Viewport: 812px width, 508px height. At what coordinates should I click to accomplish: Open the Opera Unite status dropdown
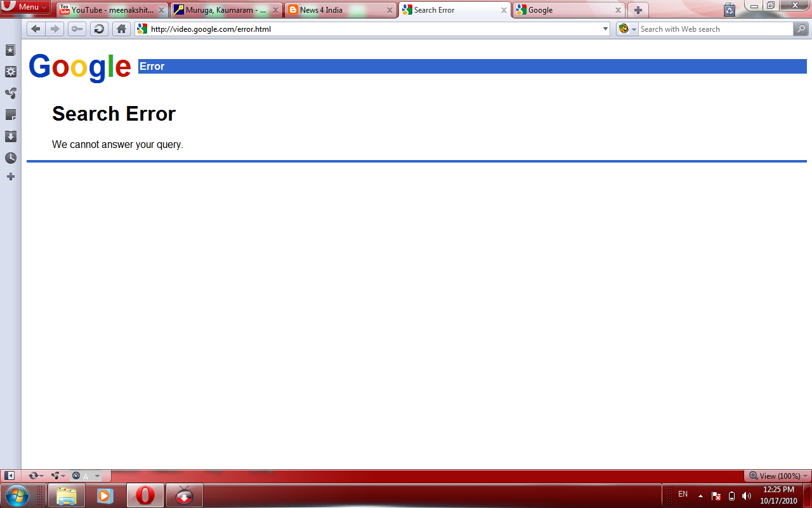58,476
